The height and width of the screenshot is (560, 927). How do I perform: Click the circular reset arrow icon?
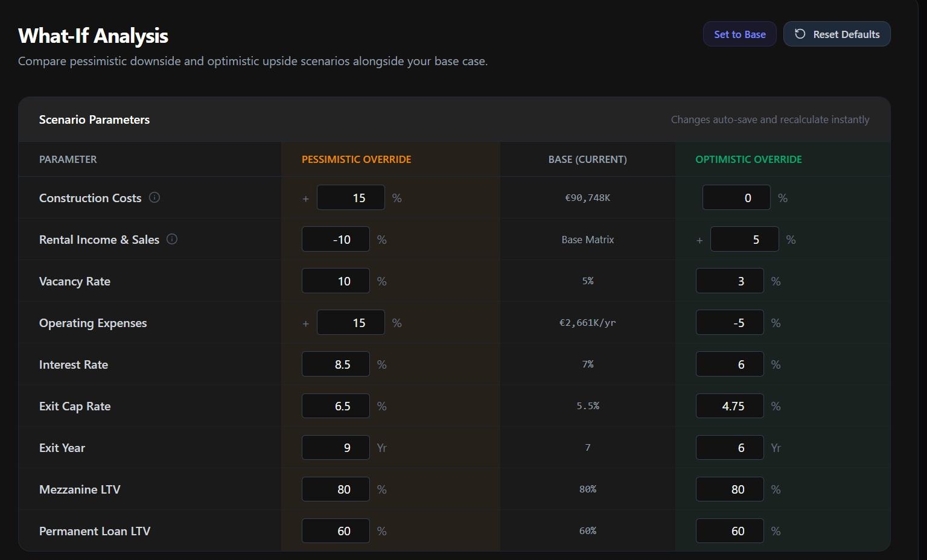click(x=800, y=34)
